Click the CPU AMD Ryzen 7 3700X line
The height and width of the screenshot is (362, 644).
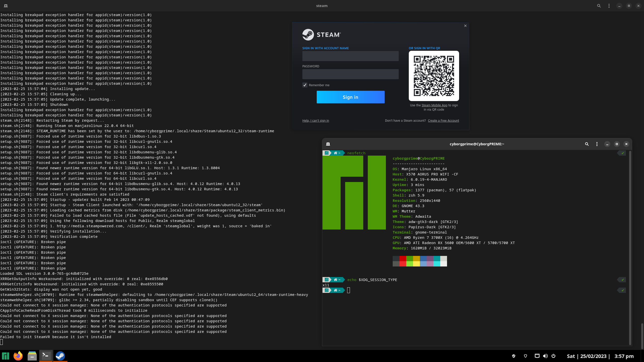tap(435, 238)
